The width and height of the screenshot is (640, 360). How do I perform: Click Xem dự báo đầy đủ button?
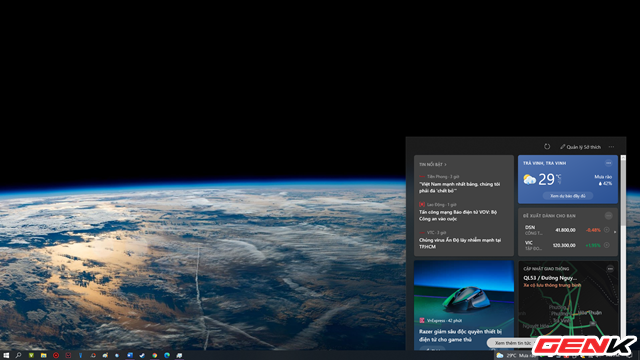click(x=568, y=196)
